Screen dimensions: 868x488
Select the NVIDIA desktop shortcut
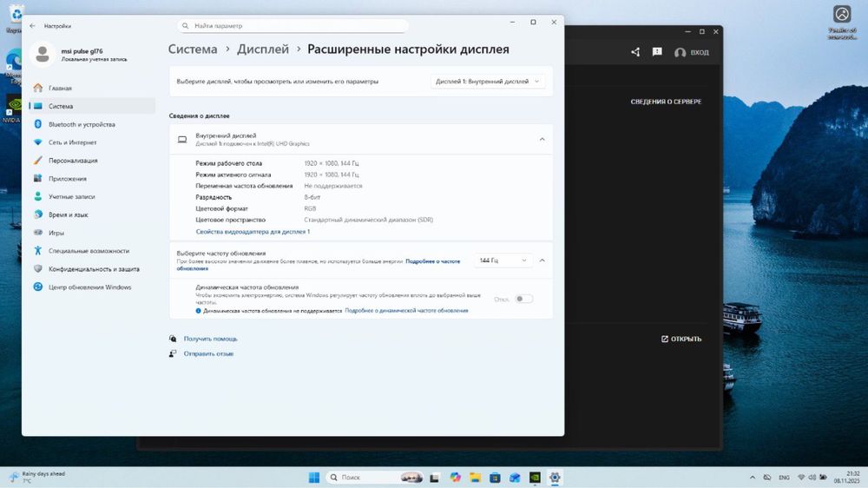[x=12, y=109]
